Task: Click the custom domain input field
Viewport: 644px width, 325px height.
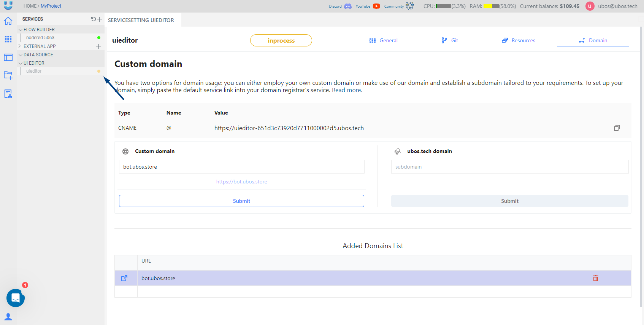Action: tap(241, 167)
